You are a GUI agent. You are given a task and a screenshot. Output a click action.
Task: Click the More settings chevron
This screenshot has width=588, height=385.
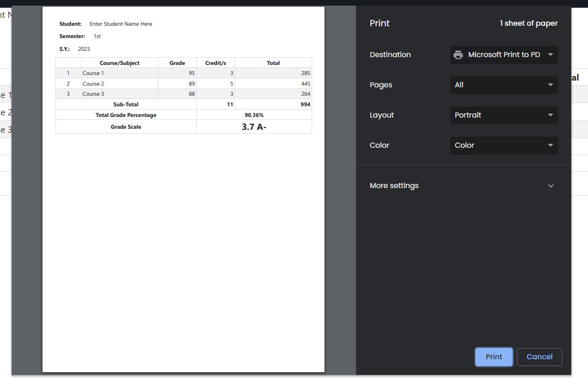pos(551,185)
